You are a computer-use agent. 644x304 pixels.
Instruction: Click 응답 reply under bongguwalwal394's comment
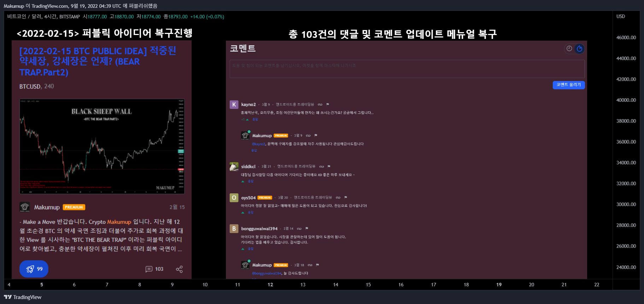pyautogui.click(x=251, y=249)
